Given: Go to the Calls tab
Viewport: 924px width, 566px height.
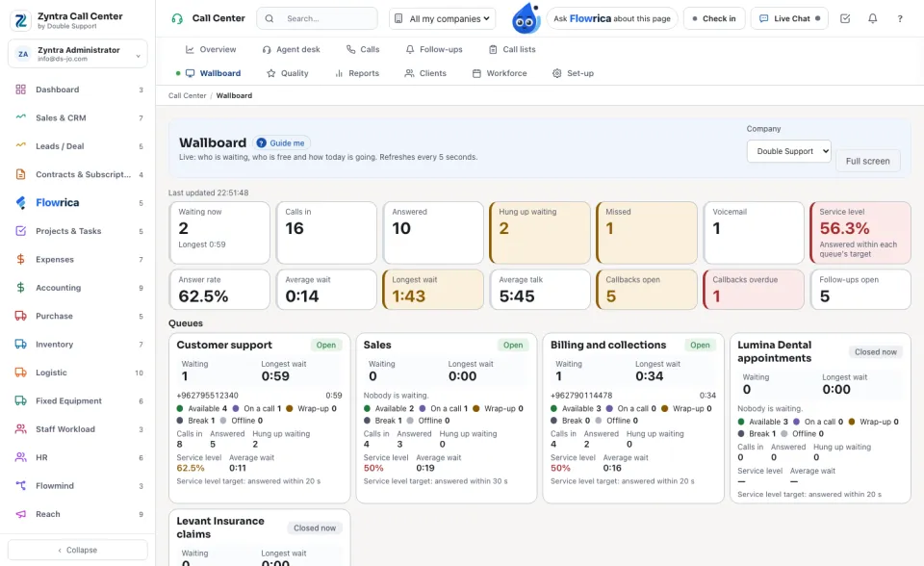Looking at the screenshot, I should (363, 49).
